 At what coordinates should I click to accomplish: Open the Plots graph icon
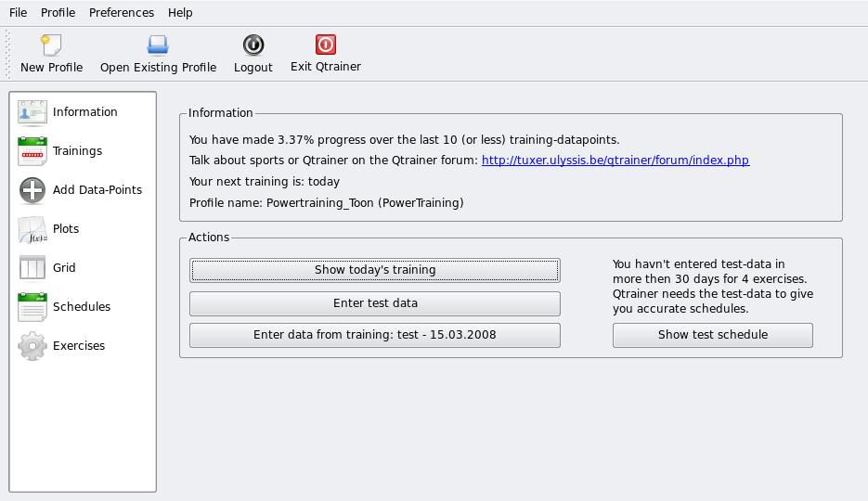coord(32,229)
